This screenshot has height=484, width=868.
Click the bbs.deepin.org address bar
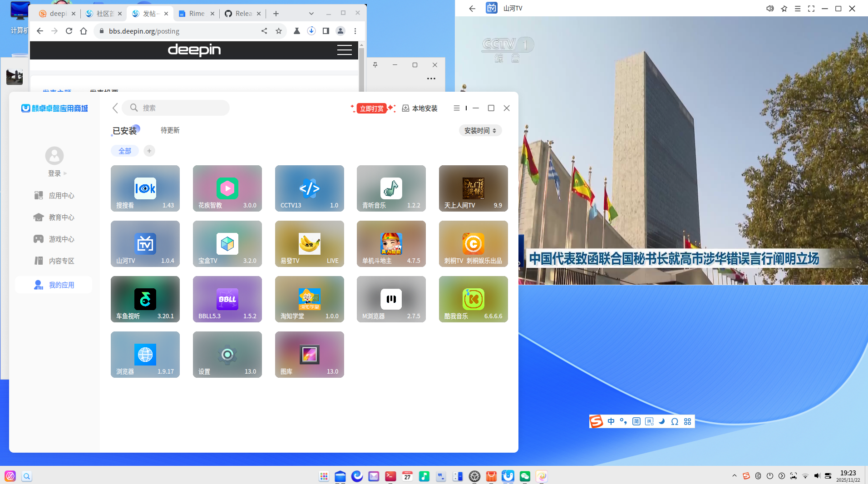177,31
